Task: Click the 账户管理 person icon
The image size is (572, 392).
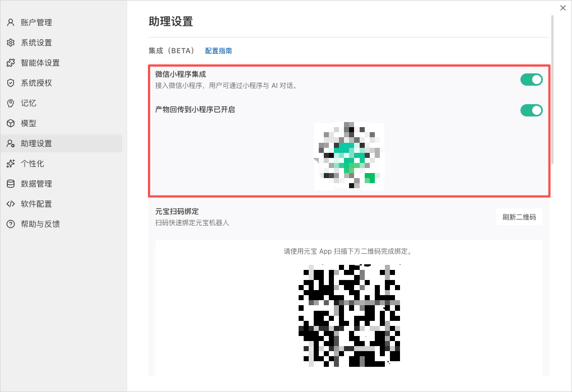Action: tap(11, 22)
